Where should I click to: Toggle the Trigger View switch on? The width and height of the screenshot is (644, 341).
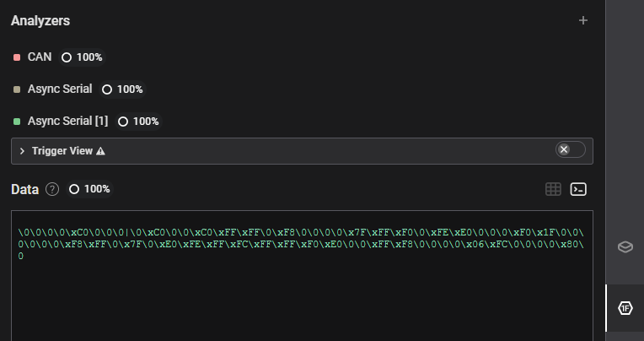point(571,149)
